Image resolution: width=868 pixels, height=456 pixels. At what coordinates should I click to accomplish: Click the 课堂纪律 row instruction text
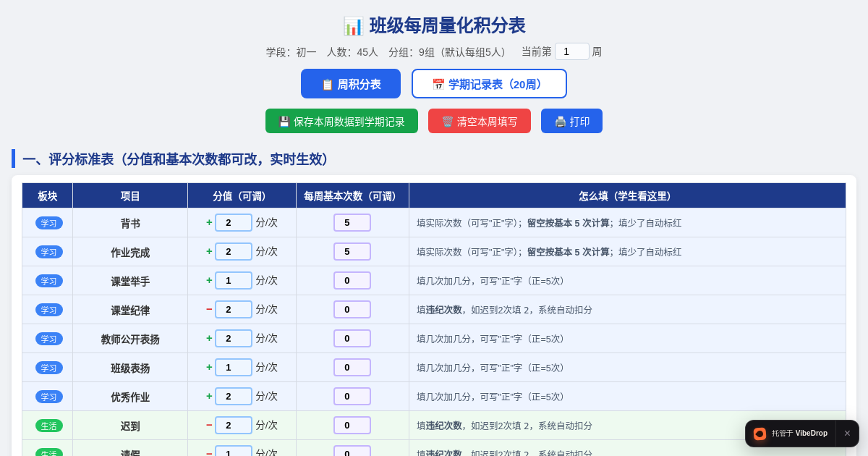click(x=504, y=310)
